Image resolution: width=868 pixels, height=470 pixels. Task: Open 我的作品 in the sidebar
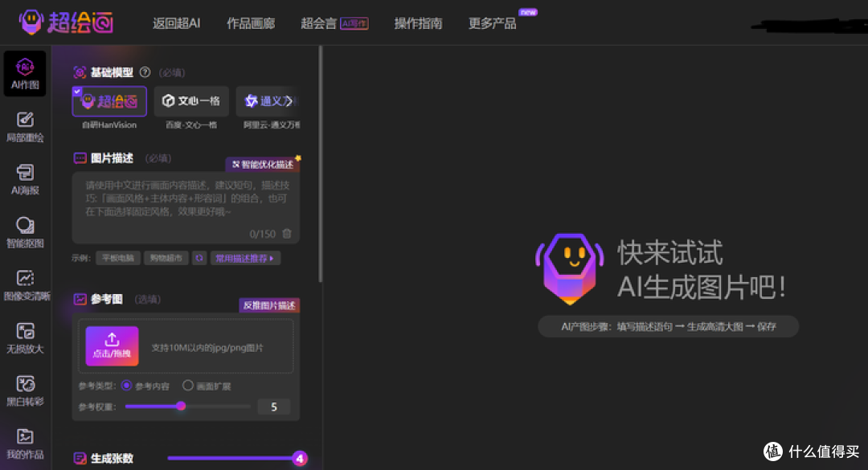(25, 444)
